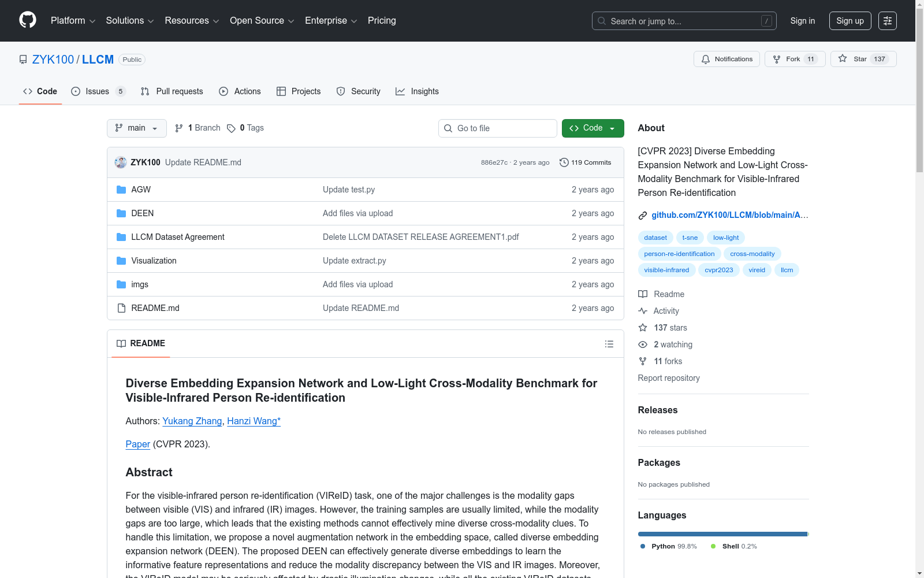The width and height of the screenshot is (924, 578).
Task: Click the imgs folder icon
Action: 121,284
